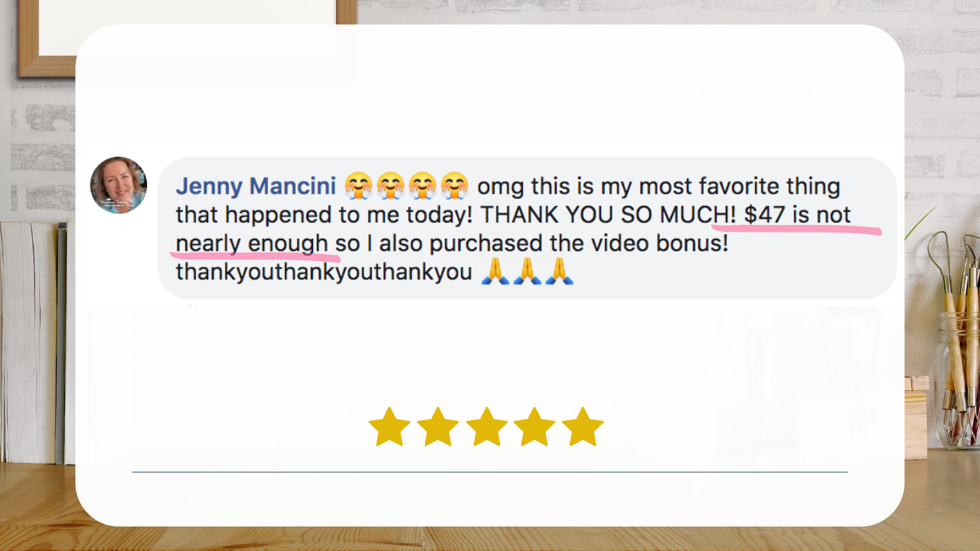Click the first praying hands emoji

(x=495, y=272)
